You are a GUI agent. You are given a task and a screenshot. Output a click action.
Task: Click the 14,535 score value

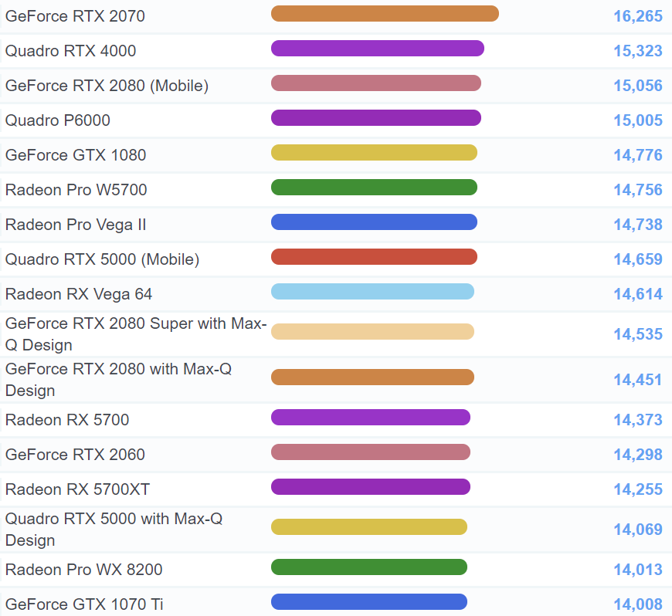pyautogui.click(x=638, y=334)
